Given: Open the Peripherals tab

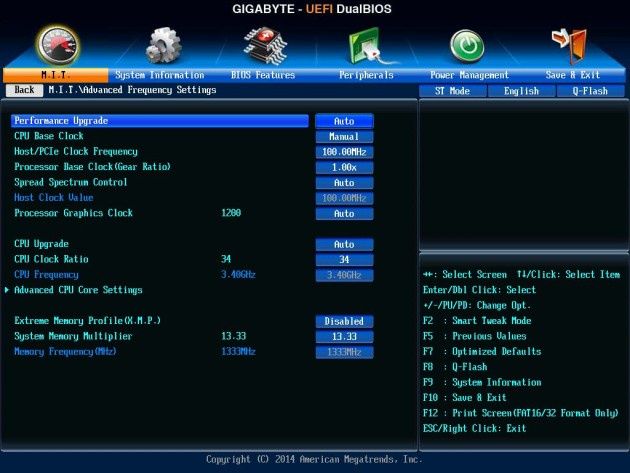Looking at the screenshot, I should pyautogui.click(x=366, y=75).
